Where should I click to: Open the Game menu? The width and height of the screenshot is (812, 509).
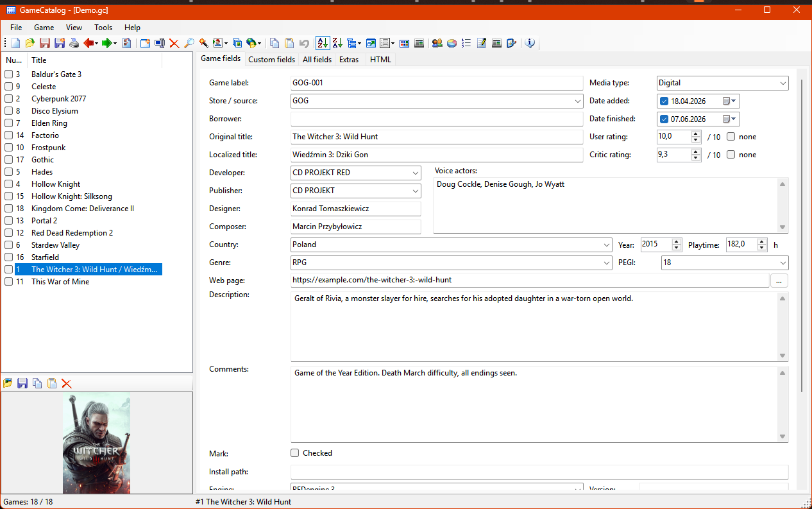[44, 28]
